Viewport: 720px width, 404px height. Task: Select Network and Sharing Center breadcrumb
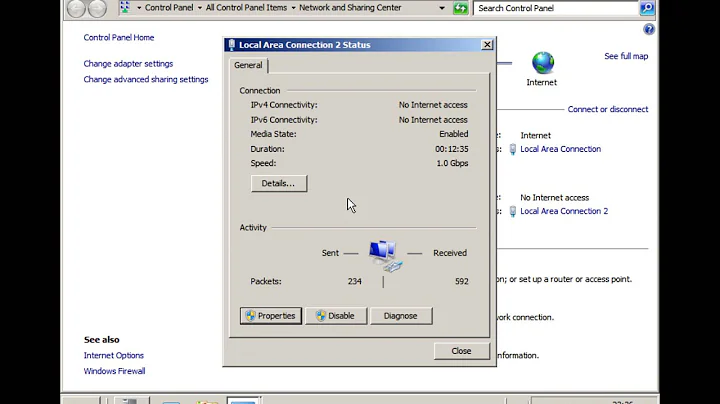[x=350, y=8]
